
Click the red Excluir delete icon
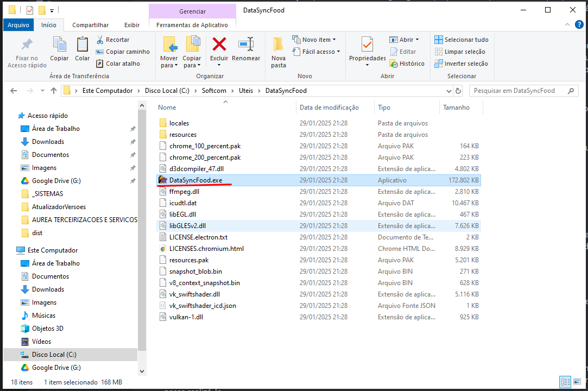click(219, 45)
